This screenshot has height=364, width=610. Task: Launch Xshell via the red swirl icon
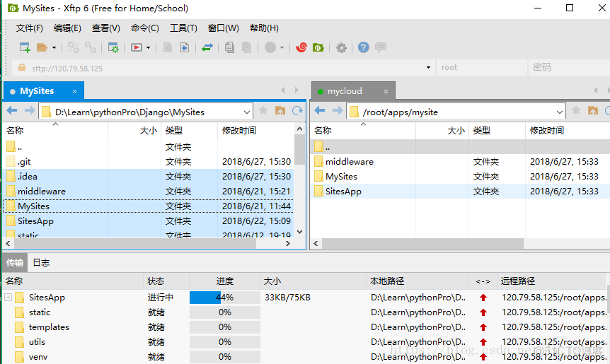(301, 47)
